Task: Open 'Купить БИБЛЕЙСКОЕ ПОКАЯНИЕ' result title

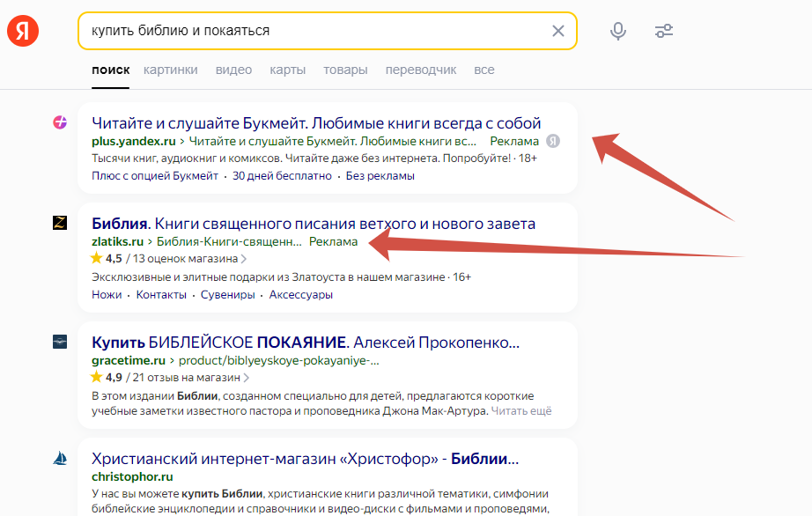Action: (306, 343)
